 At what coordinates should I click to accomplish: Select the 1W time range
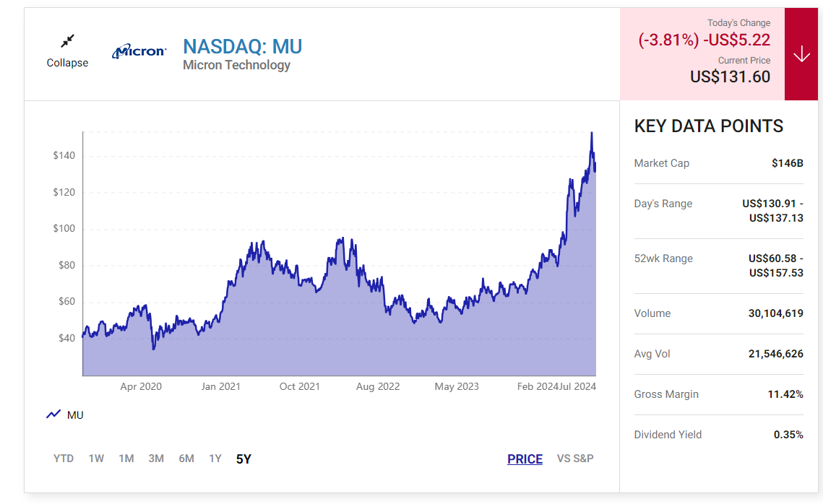tap(96, 459)
